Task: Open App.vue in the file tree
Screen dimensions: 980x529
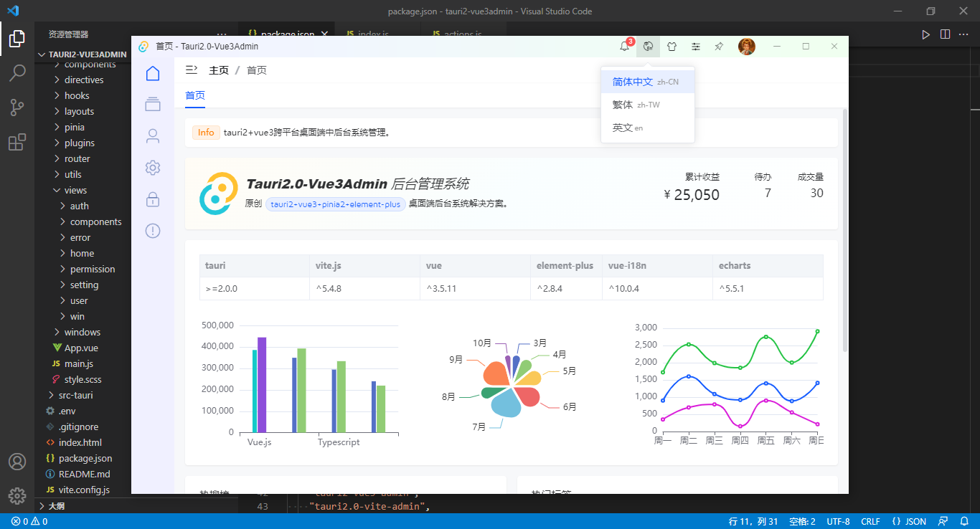Action: coord(83,348)
